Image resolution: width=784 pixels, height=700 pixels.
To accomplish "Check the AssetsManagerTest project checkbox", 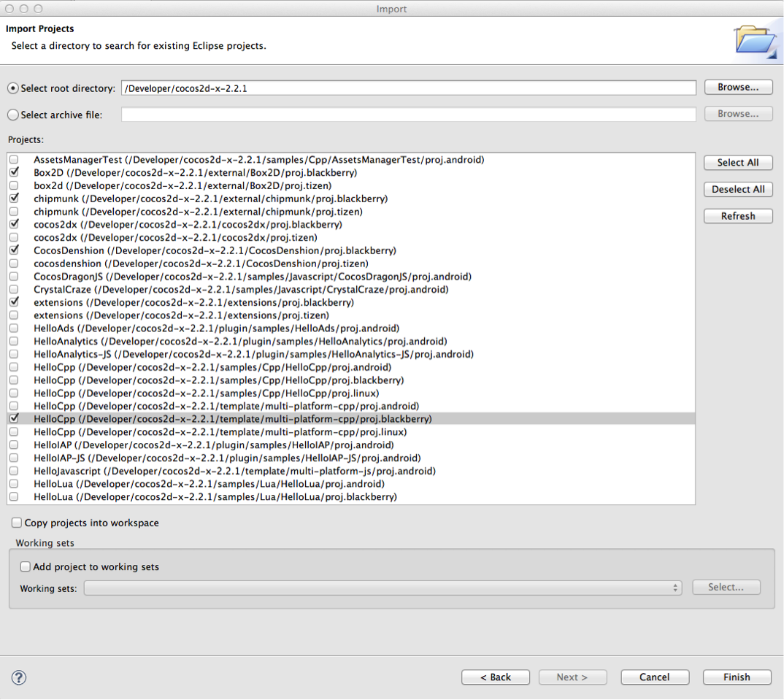I will (x=14, y=160).
